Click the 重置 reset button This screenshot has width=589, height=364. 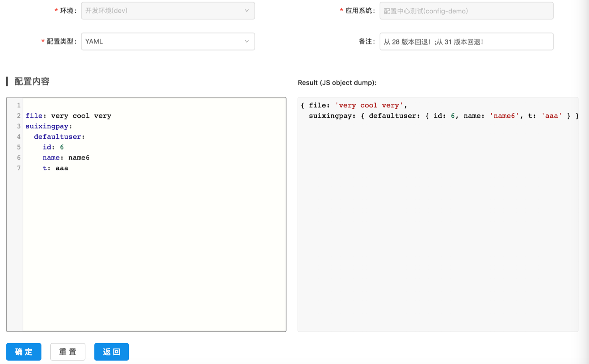68,352
